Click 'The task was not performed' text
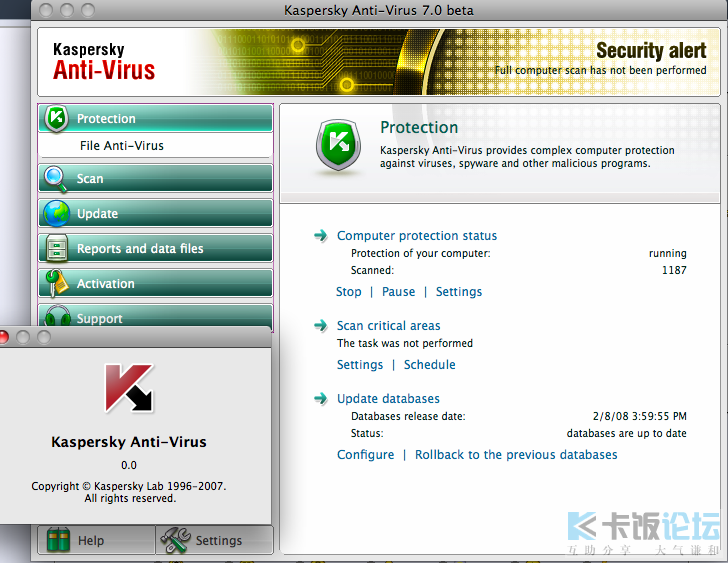Screen dimensions: 728x563 click(405, 343)
